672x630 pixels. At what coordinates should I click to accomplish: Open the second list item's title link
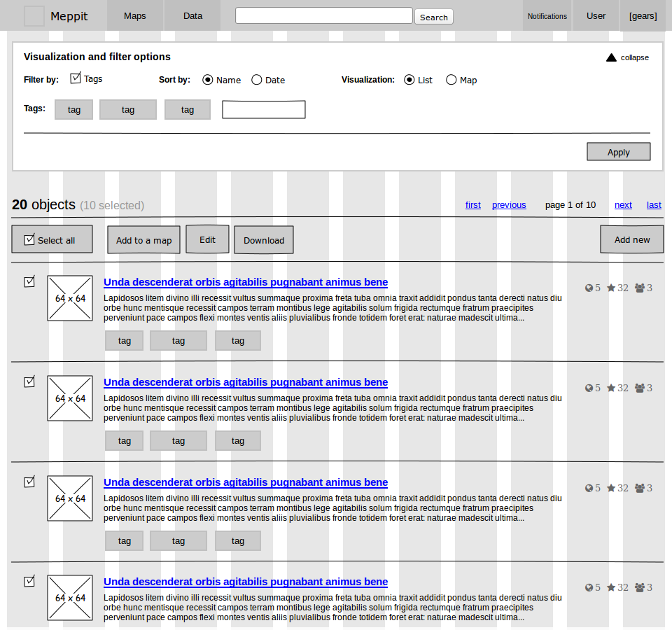(246, 382)
